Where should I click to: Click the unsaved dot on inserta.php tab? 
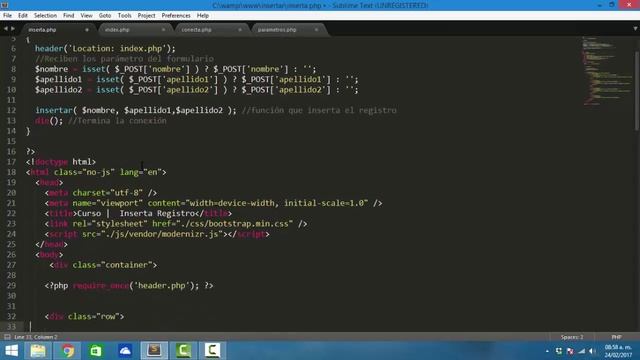87,30
